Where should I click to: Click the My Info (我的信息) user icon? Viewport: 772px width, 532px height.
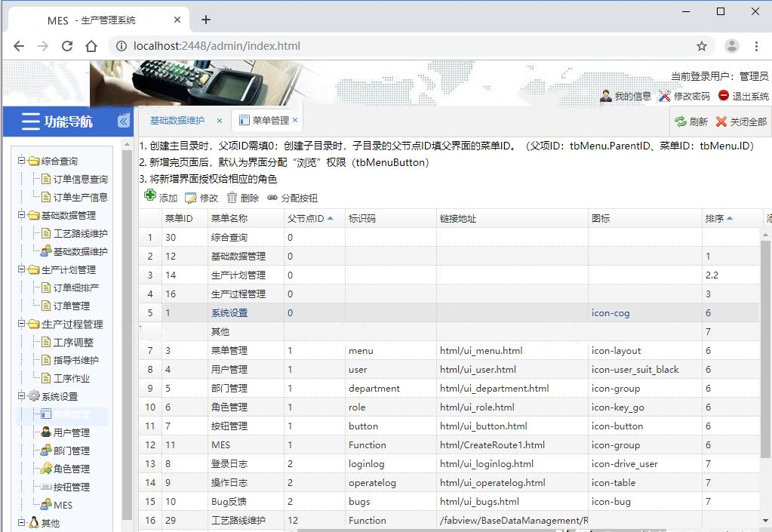pyautogui.click(x=605, y=96)
